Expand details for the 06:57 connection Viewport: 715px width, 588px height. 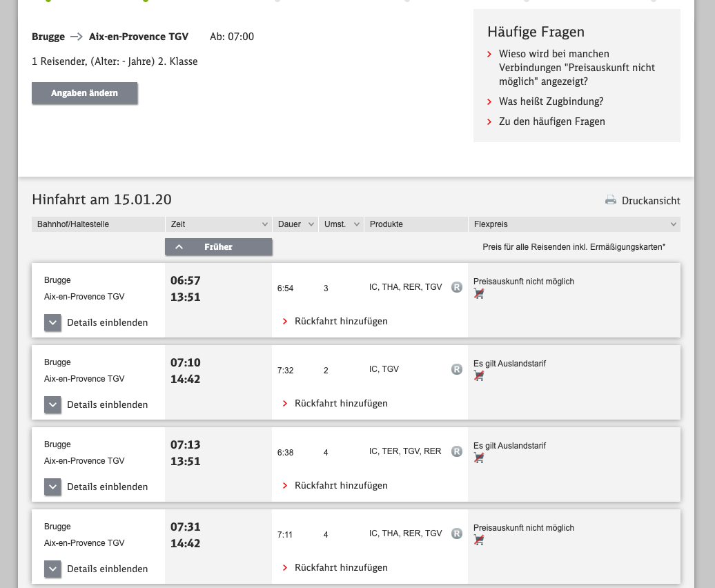[x=53, y=322]
